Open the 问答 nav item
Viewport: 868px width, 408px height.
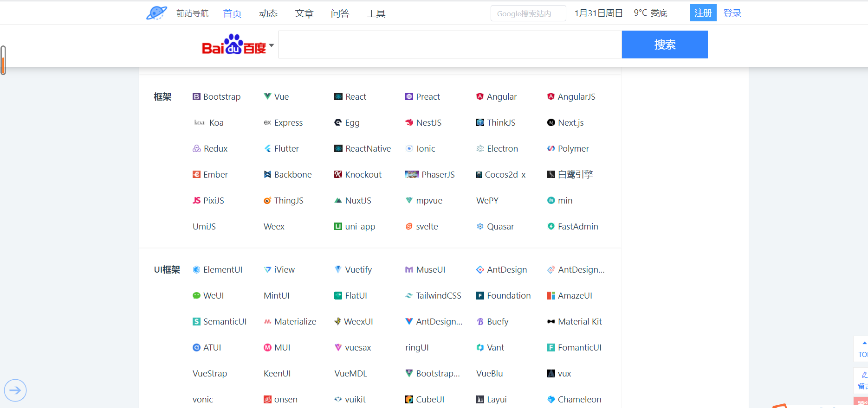pyautogui.click(x=340, y=13)
